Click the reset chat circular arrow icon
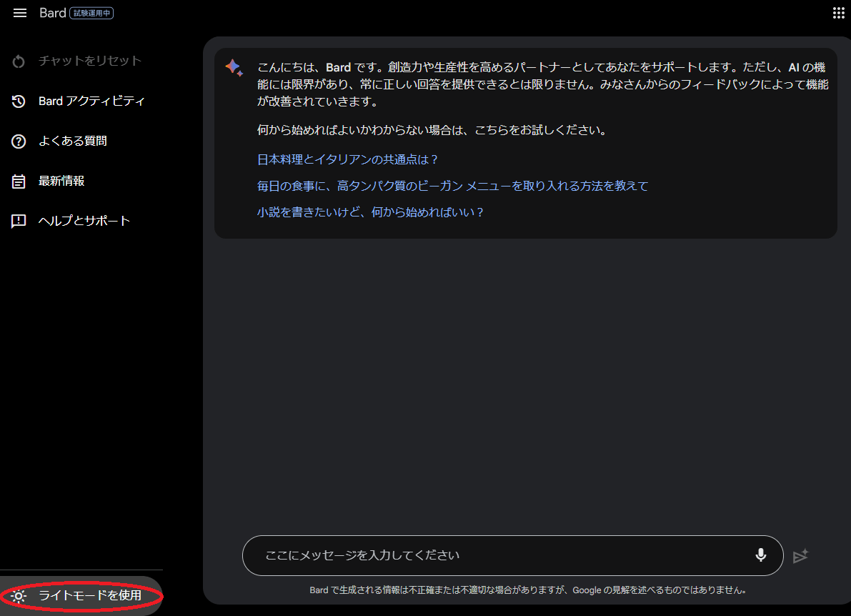The height and width of the screenshot is (616, 851). [x=19, y=61]
